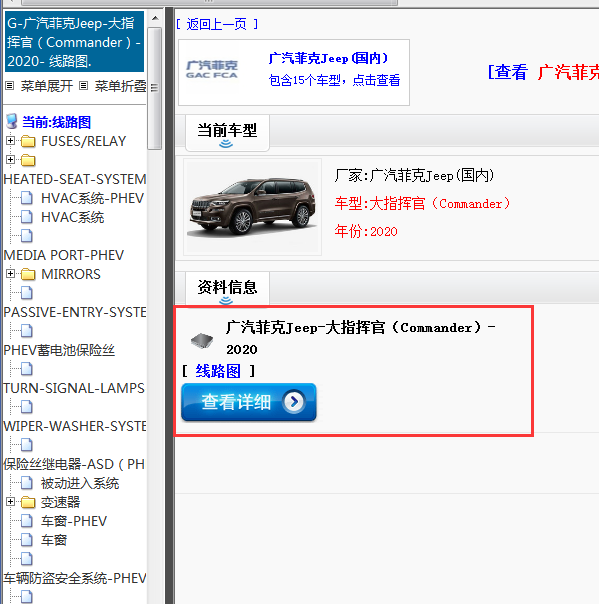The height and width of the screenshot is (604, 599).
Task: Click the 返回上一页 link
Action: (216, 24)
